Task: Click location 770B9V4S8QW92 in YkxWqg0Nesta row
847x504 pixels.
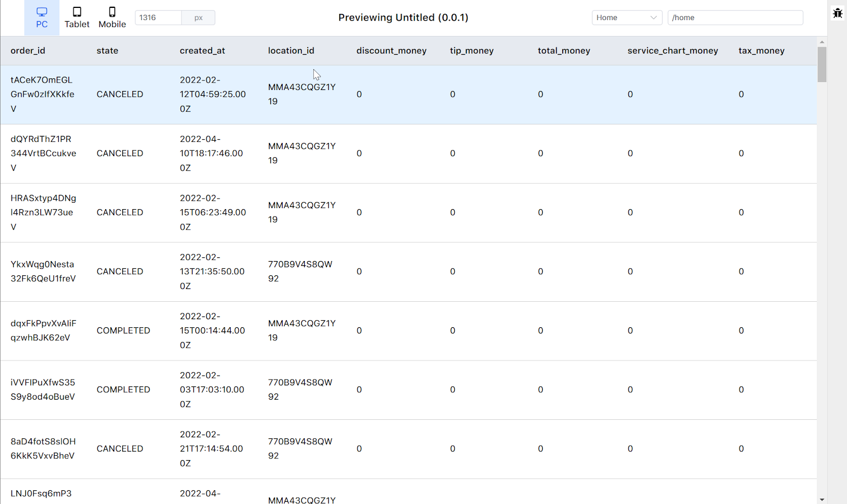Action: [x=300, y=272]
